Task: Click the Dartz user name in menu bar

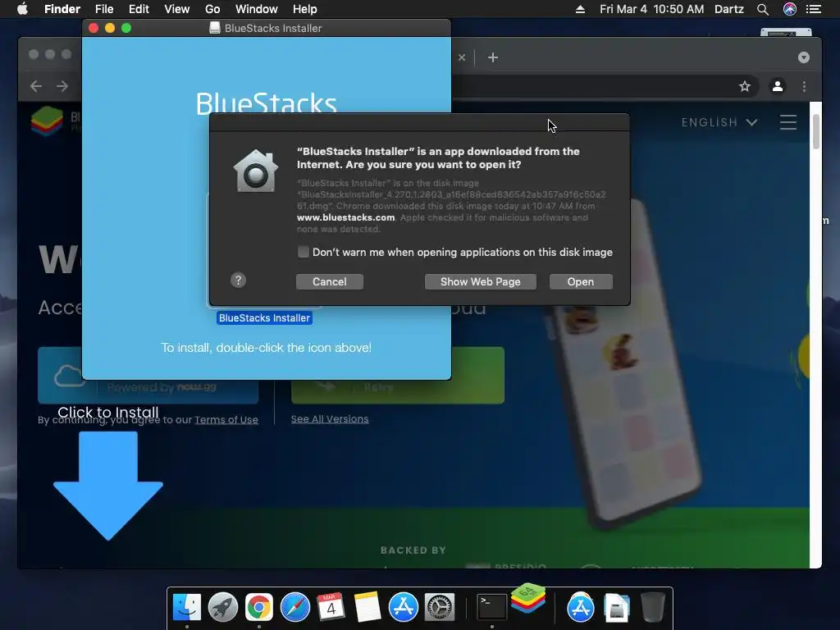Action: click(x=729, y=9)
